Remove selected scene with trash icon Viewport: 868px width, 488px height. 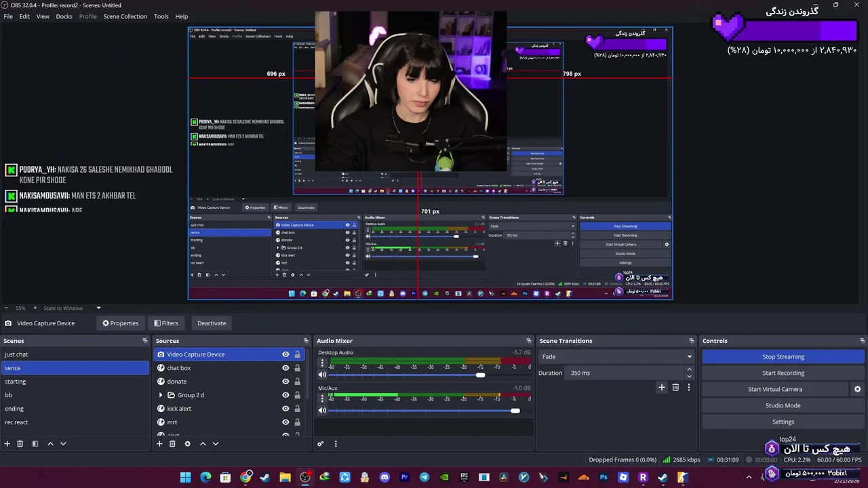20,444
